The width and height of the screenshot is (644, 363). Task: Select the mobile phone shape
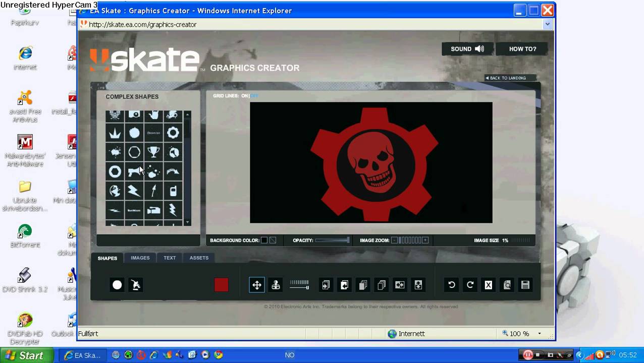[x=173, y=191]
